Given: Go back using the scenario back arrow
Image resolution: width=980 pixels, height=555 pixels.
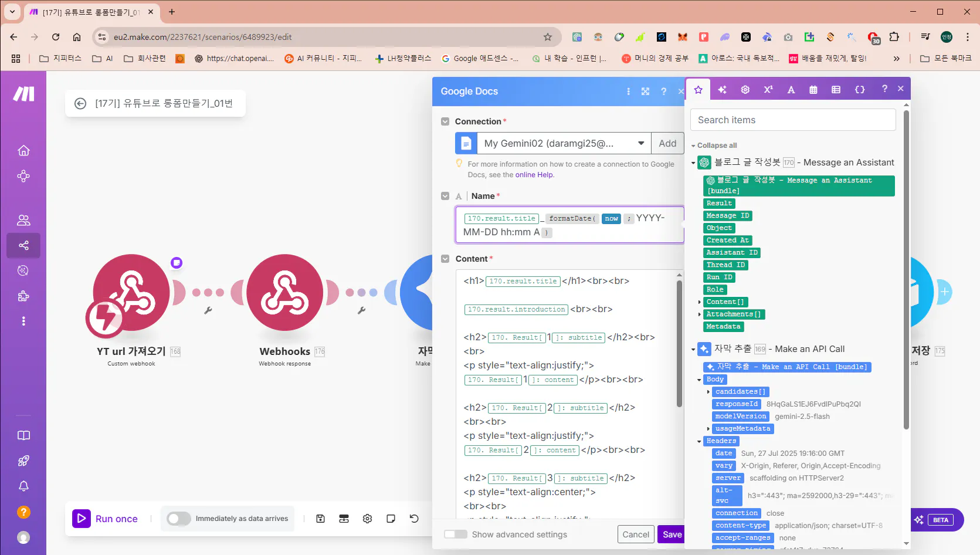Looking at the screenshot, I should [80, 104].
